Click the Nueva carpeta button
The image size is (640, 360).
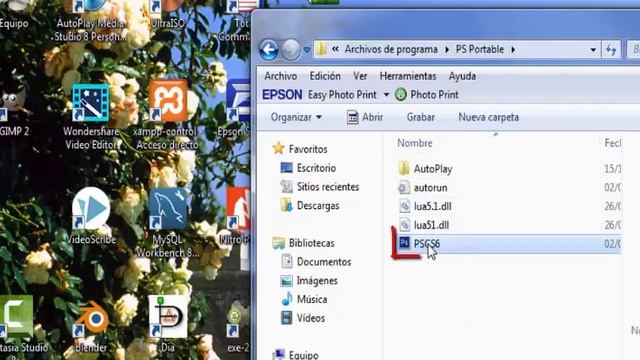click(489, 117)
